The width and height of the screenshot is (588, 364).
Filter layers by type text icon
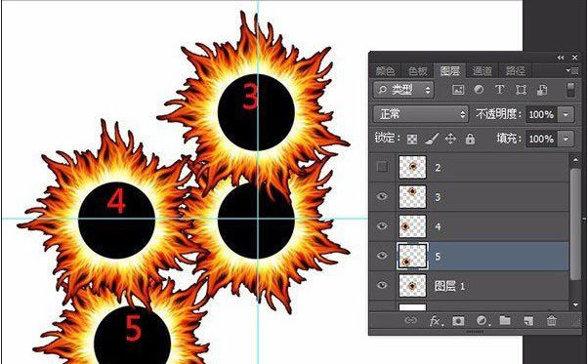coord(499,90)
